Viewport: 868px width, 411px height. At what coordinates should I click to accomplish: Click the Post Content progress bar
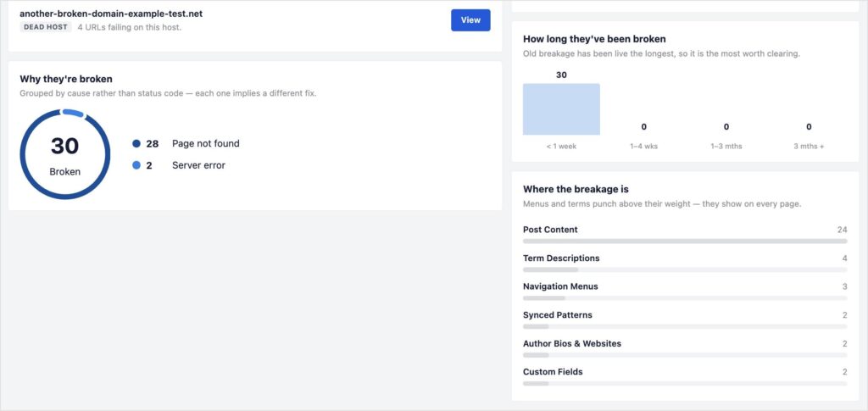[x=685, y=242]
